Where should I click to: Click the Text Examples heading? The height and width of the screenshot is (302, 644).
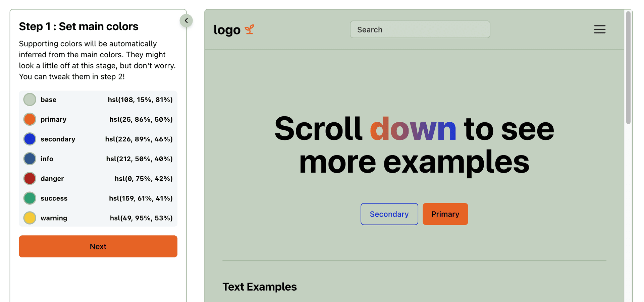[259, 287]
